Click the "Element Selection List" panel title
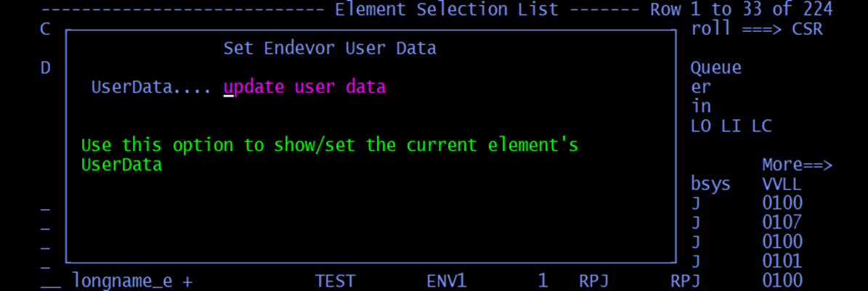 click(x=447, y=9)
